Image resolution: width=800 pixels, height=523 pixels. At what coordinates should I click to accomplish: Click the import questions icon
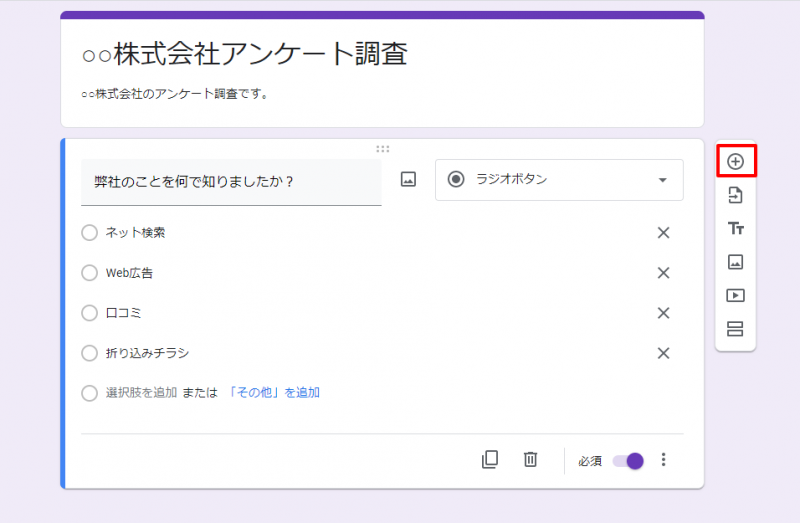coord(735,195)
